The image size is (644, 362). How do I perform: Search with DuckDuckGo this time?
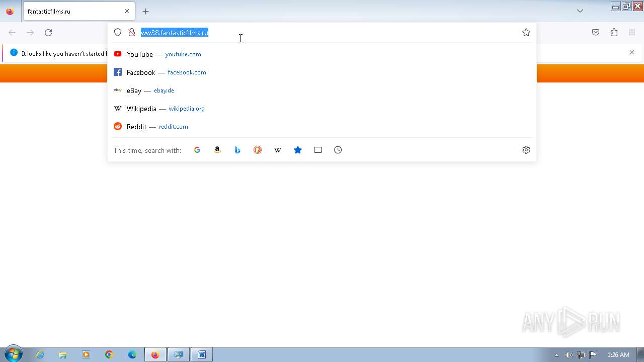click(x=258, y=150)
